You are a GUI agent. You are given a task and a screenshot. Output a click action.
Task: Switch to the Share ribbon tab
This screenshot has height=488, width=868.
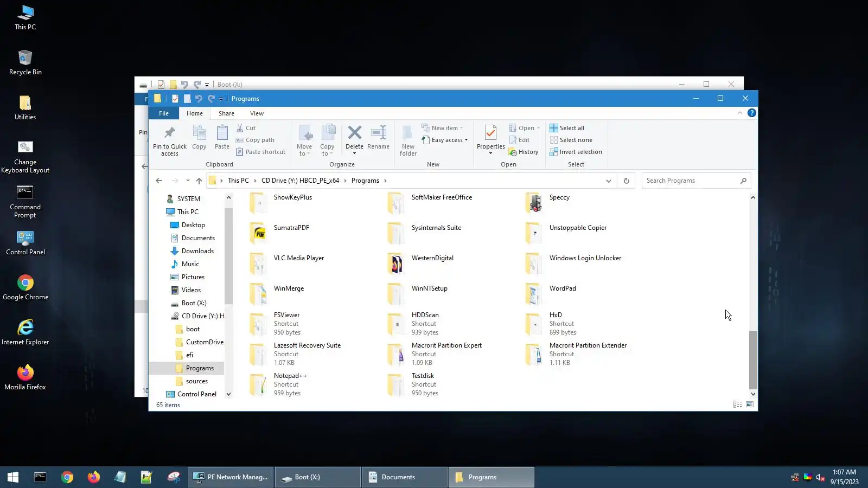click(x=226, y=113)
